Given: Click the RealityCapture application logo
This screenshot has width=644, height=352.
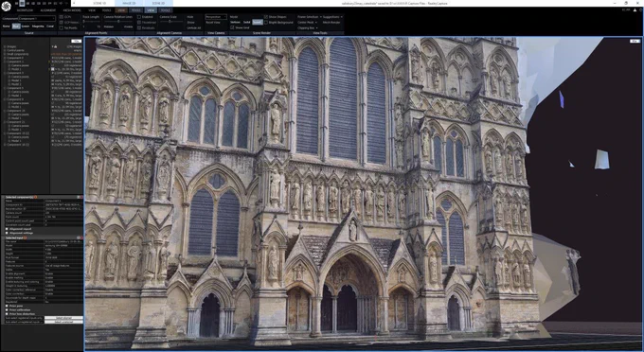Looking at the screenshot, I should coord(7,7).
